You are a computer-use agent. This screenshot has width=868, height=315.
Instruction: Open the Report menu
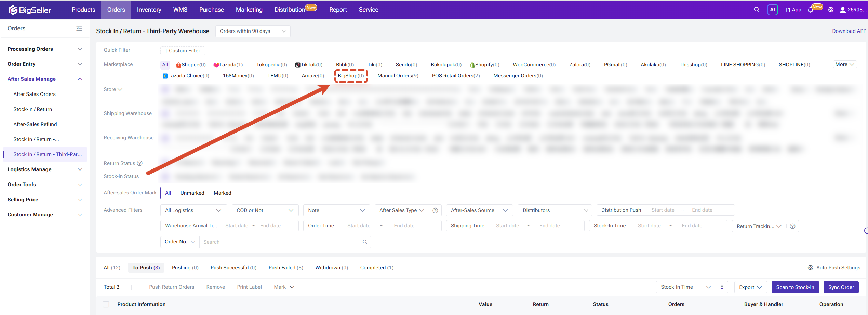338,10
